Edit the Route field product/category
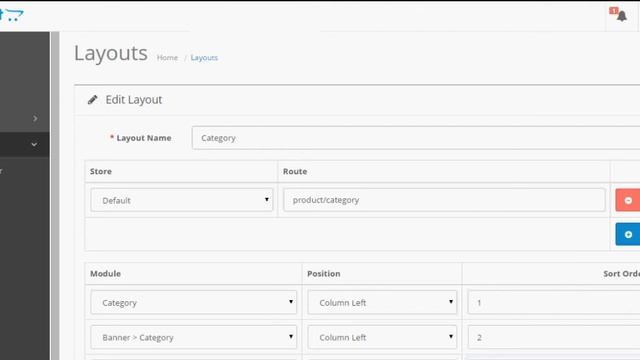Viewport: 640px width, 360px height. click(x=444, y=200)
